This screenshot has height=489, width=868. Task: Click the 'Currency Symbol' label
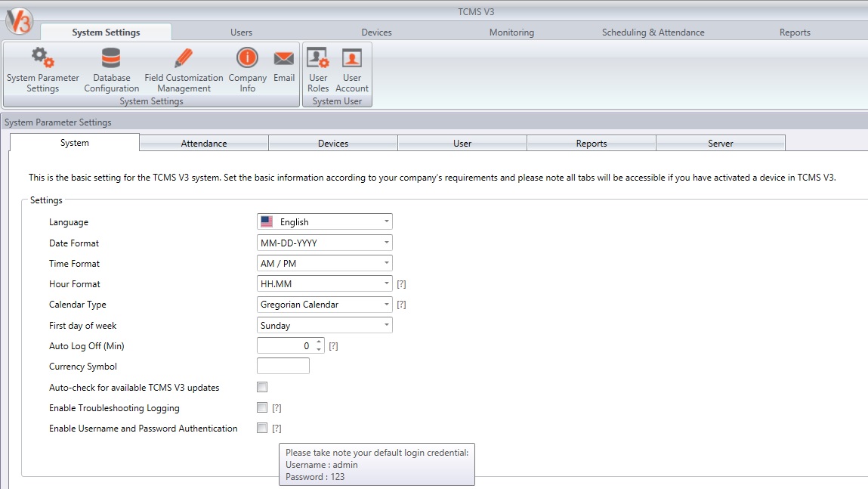pyautogui.click(x=83, y=367)
